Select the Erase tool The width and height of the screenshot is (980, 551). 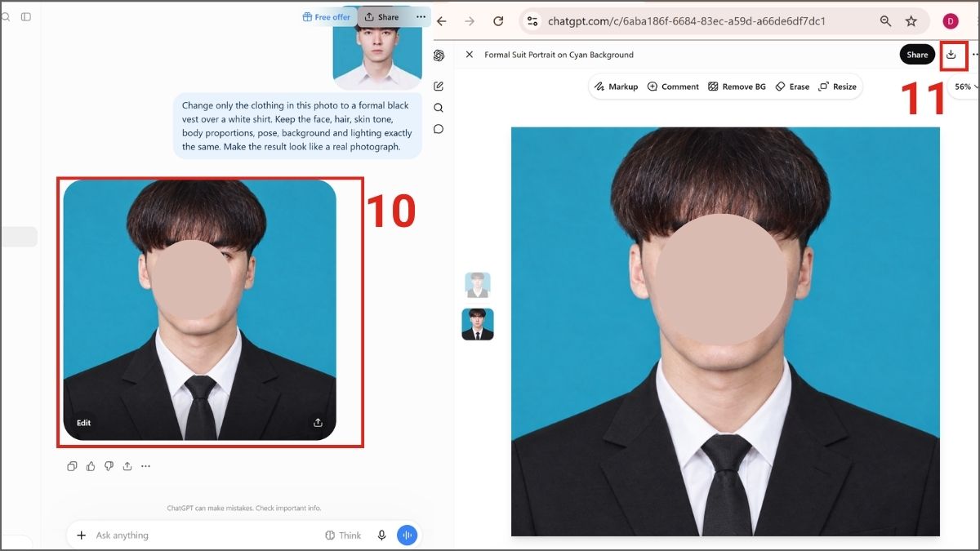pos(792,87)
